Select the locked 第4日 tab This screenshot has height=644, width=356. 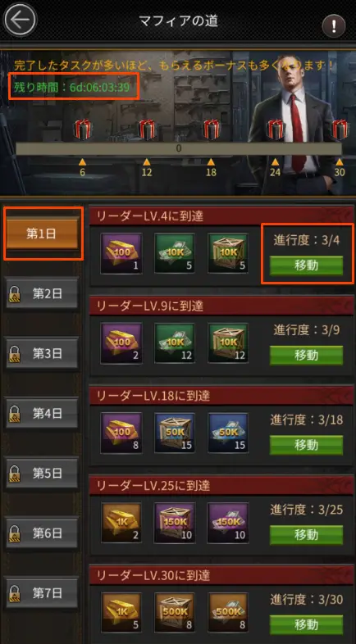[x=42, y=413]
